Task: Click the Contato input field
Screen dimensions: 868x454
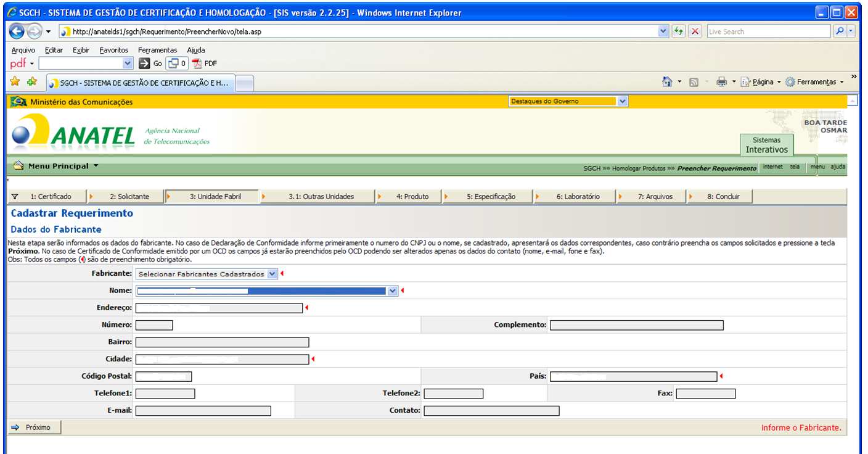Action: 491,411
